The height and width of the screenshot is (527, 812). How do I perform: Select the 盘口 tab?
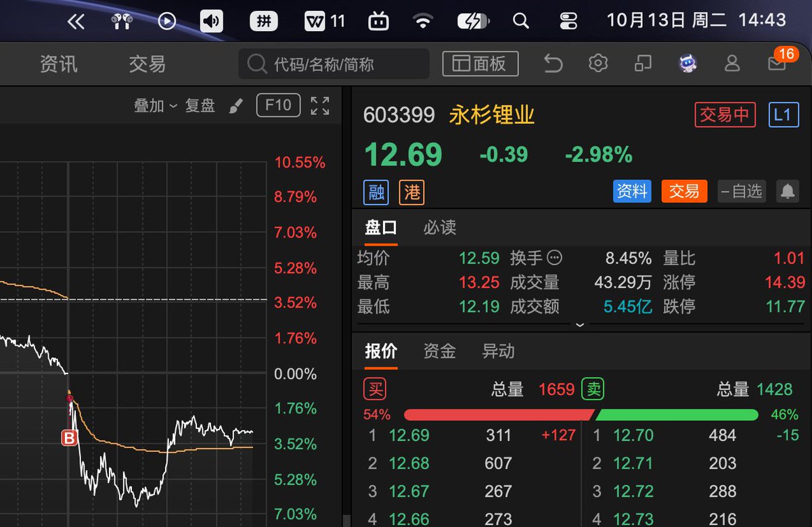pyautogui.click(x=381, y=227)
